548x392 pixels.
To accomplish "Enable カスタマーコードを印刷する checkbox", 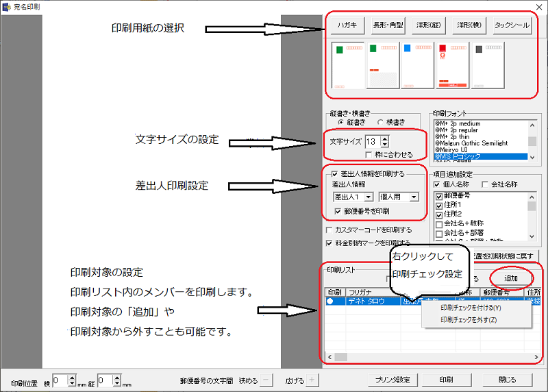I will click(329, 230).
